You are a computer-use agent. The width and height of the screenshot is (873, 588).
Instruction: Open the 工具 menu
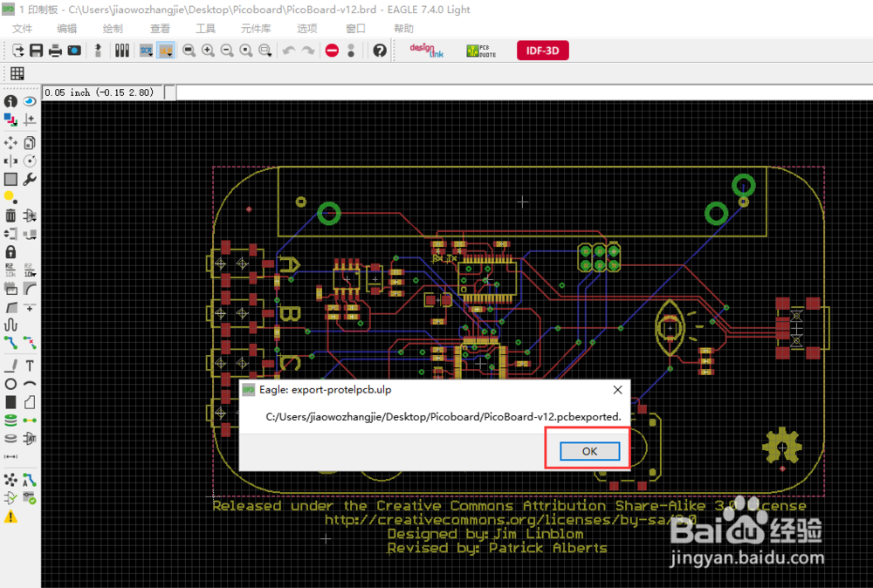(x=206, y=28)
